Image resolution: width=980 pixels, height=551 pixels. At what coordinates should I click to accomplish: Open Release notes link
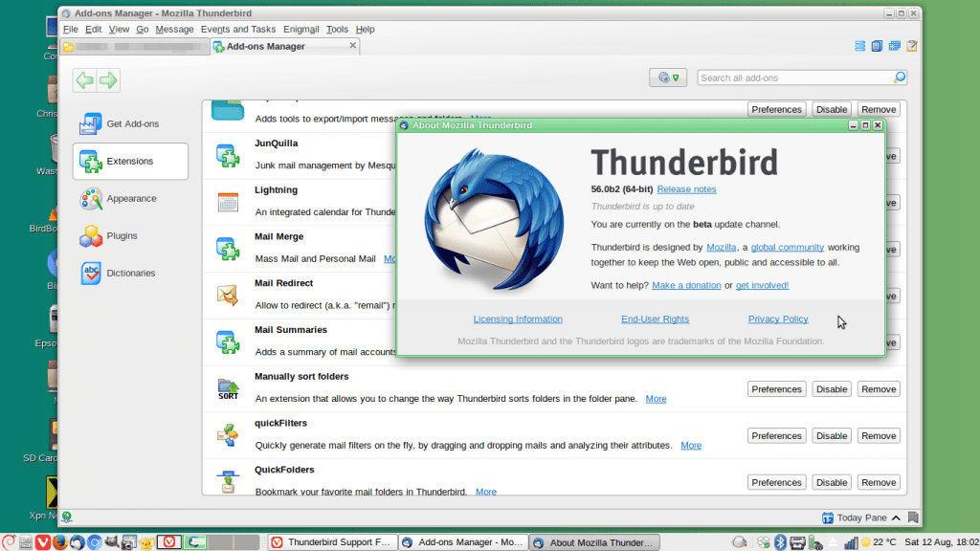click(x=686, y=189)
